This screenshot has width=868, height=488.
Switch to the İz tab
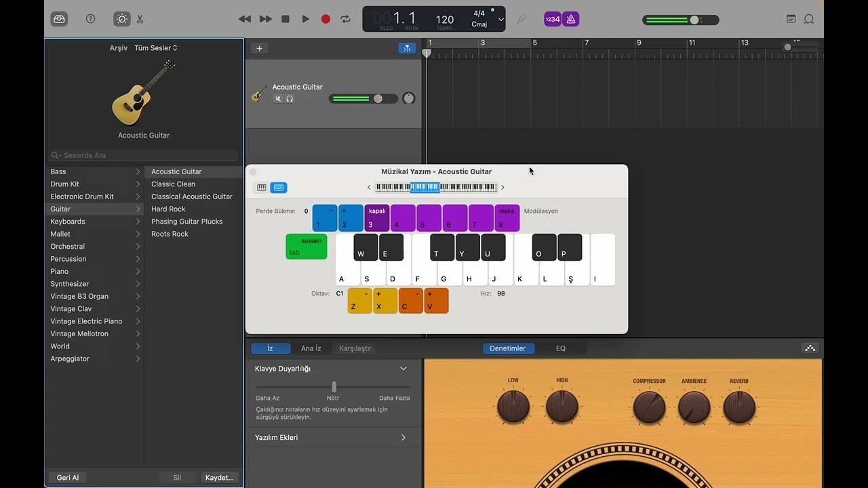271,348
